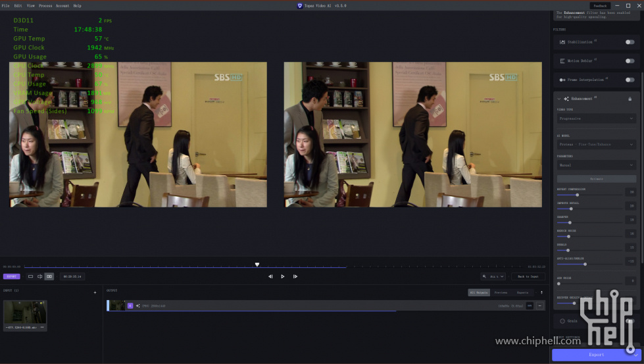Collapse the Enhancement section chevron
Screen dimensions: 644x364
(559, 99)
